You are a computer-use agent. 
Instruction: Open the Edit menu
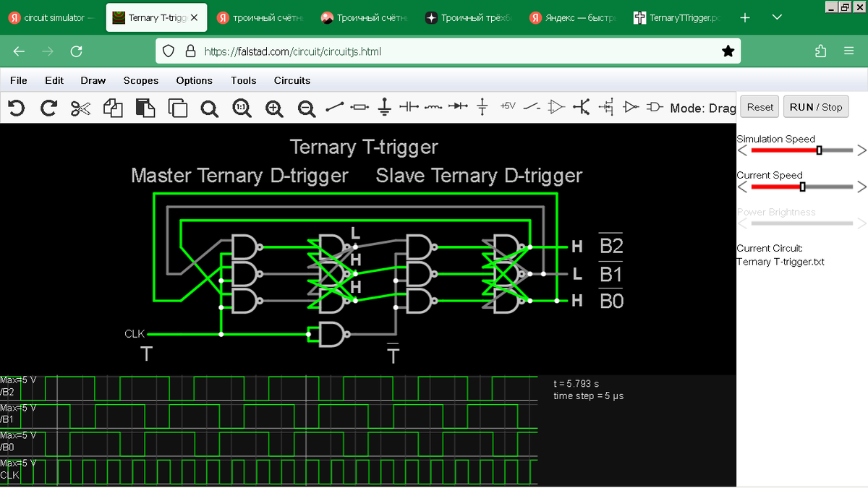[x=54, y=80]
